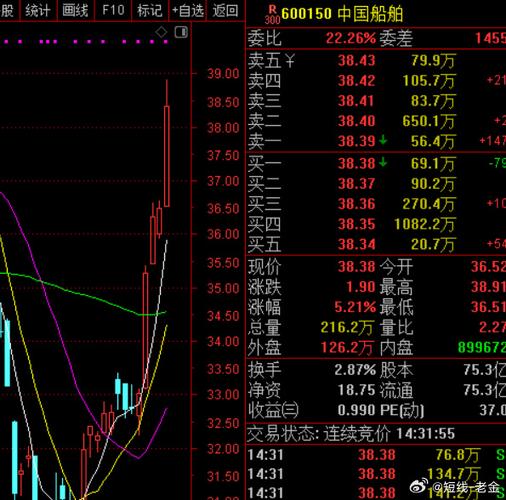506x500 pixels.
Task: Click 卖二 volume 650.1万
Action: (429, 121)
